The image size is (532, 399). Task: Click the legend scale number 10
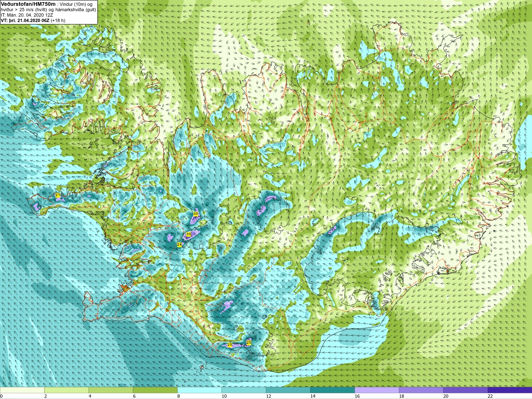(224, 396)
